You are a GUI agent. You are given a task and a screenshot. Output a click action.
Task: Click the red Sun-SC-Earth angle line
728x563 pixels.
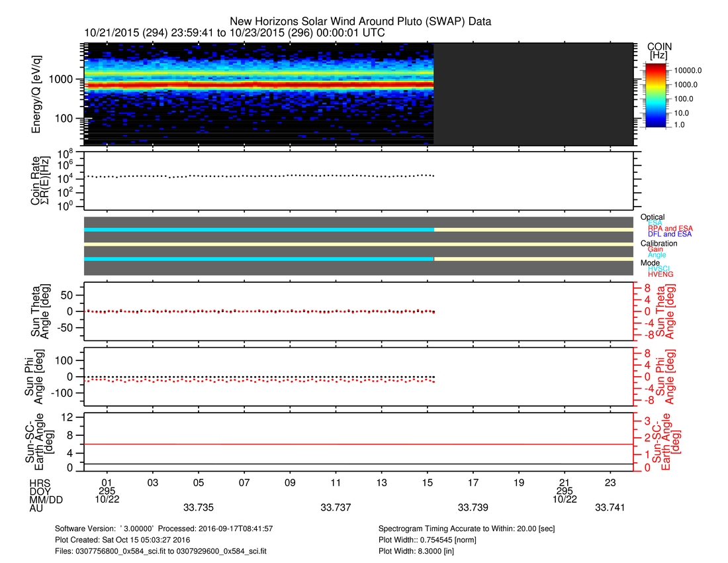coord(357,444)
